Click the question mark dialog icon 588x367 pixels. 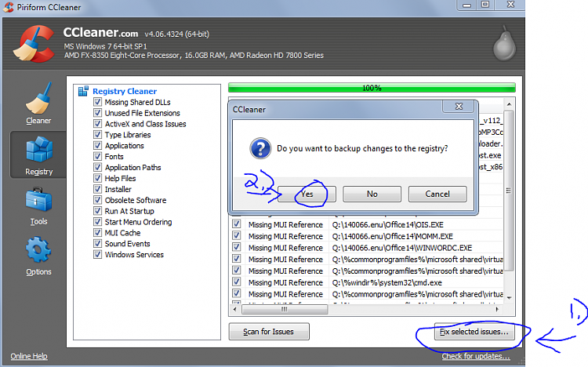[x=260, y=148]
